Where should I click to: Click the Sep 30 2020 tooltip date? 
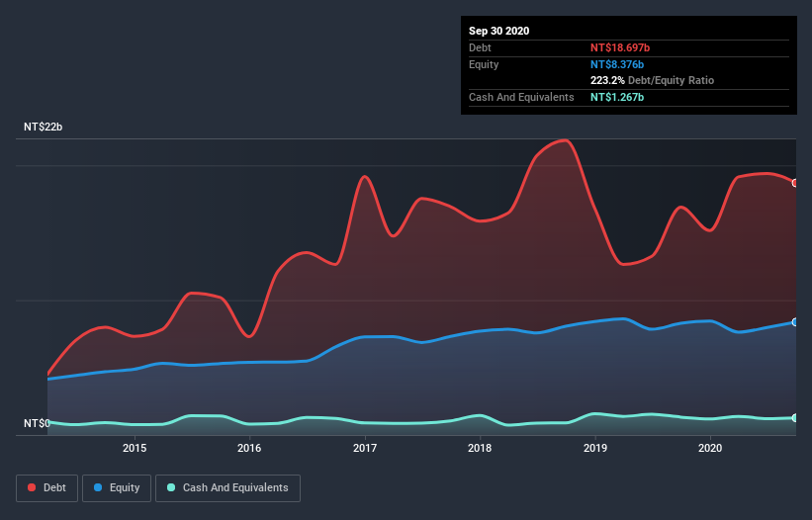coord(498,31)
